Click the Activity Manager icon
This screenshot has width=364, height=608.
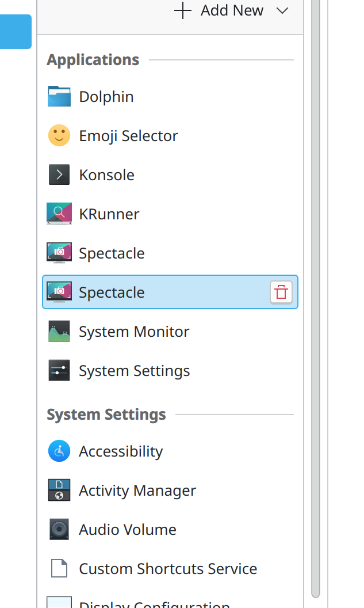59,490
